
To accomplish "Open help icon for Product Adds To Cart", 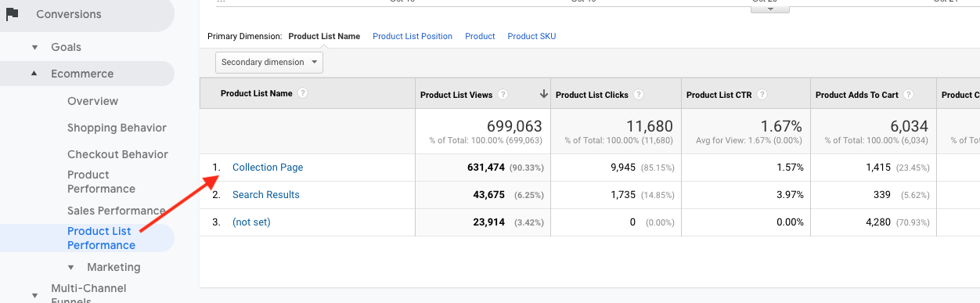I will point(909,95).
